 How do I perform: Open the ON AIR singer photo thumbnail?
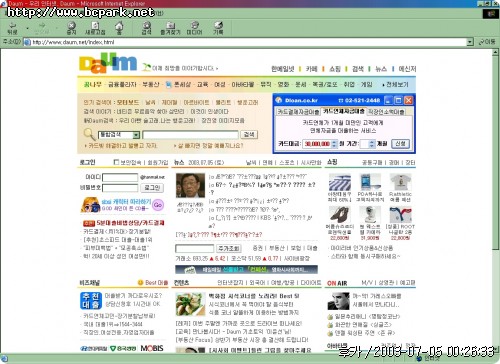pyautogui.click(x=338, y=301)
